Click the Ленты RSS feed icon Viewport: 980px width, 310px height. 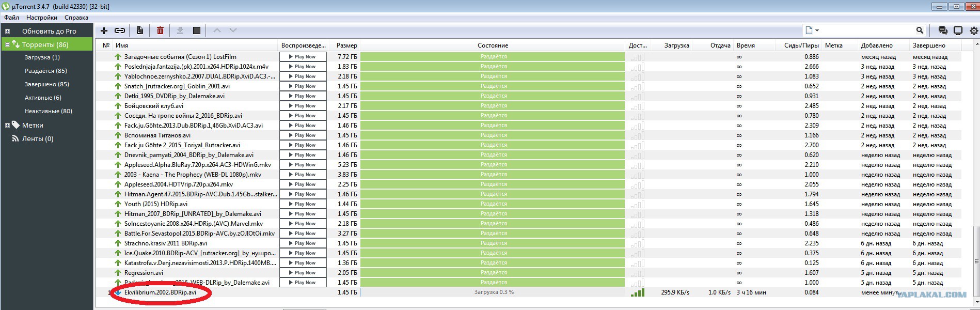(x=15, y=138)
